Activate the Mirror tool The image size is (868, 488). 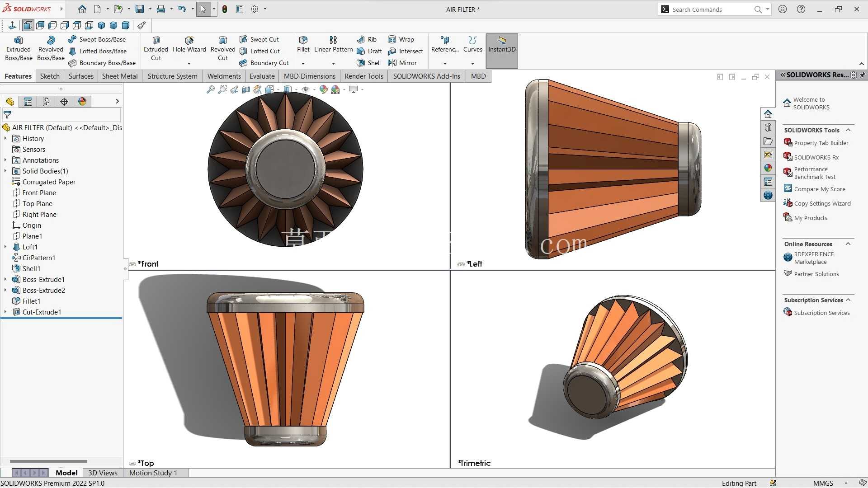click(402, 63)
